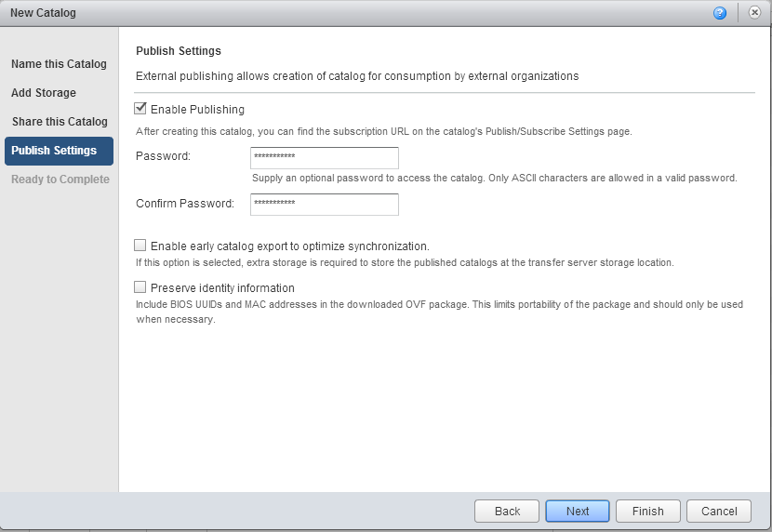Viewport: 772px width, 532px height.
Task: Tick Preserve identity information checkbox
Action: (x=140, y=287)
